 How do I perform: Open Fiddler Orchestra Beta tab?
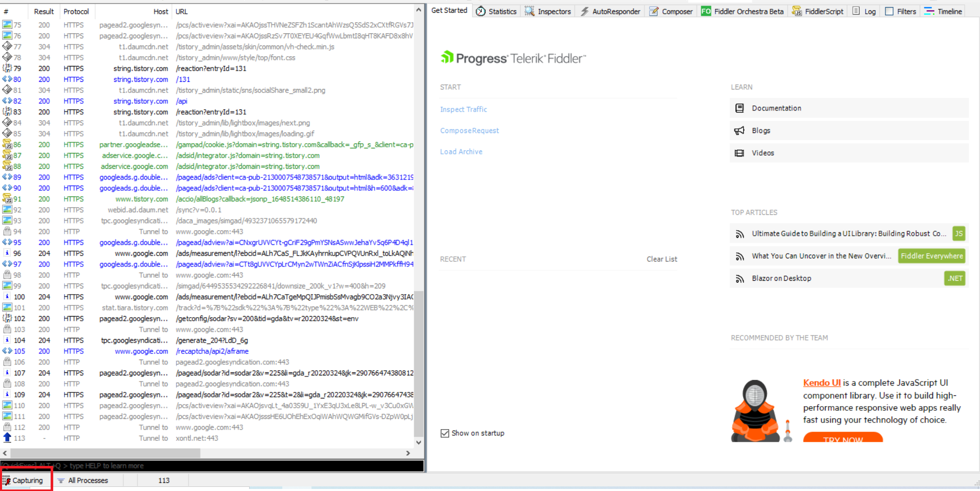point(742,11)
